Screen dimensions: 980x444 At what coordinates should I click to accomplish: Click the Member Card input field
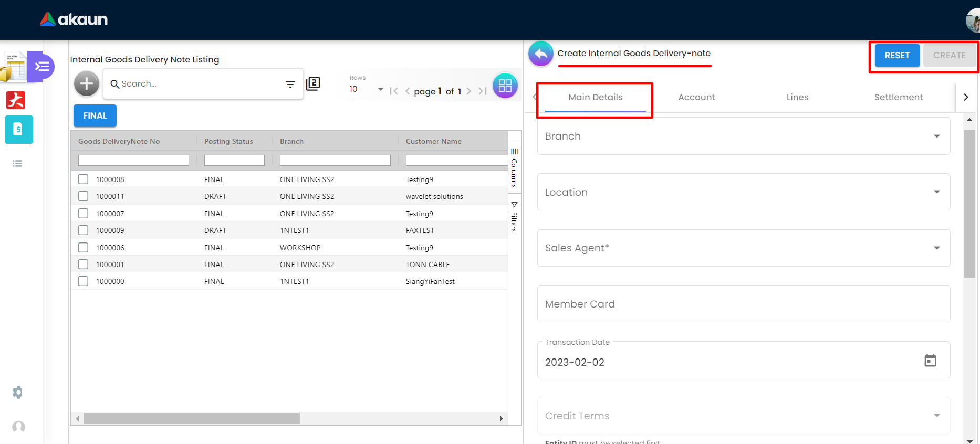coord(743,304)
